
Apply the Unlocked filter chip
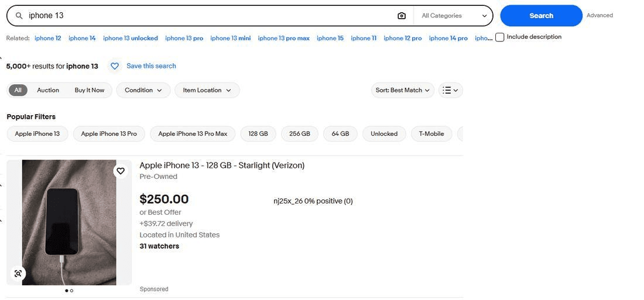pyautogui.click(x=384, y=134)
